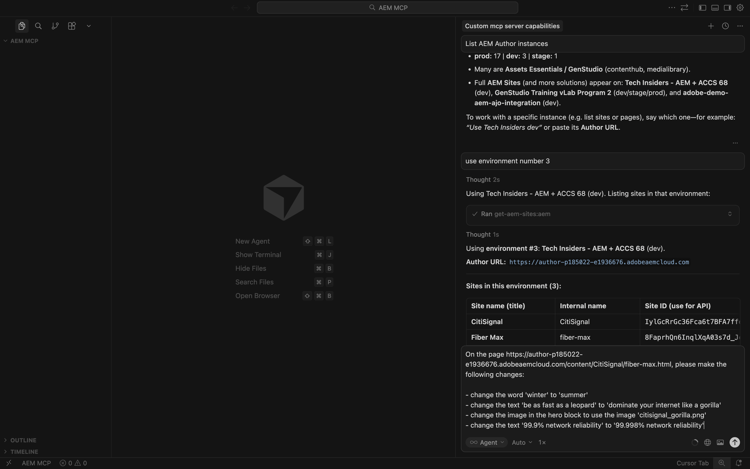Toggle the right chat sidebar

[727, 8]
